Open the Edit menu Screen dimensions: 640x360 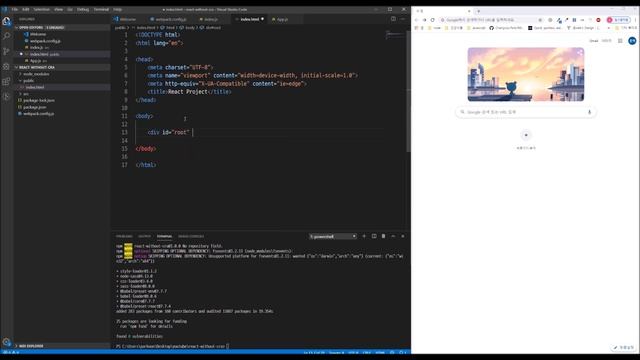(26, 9)
